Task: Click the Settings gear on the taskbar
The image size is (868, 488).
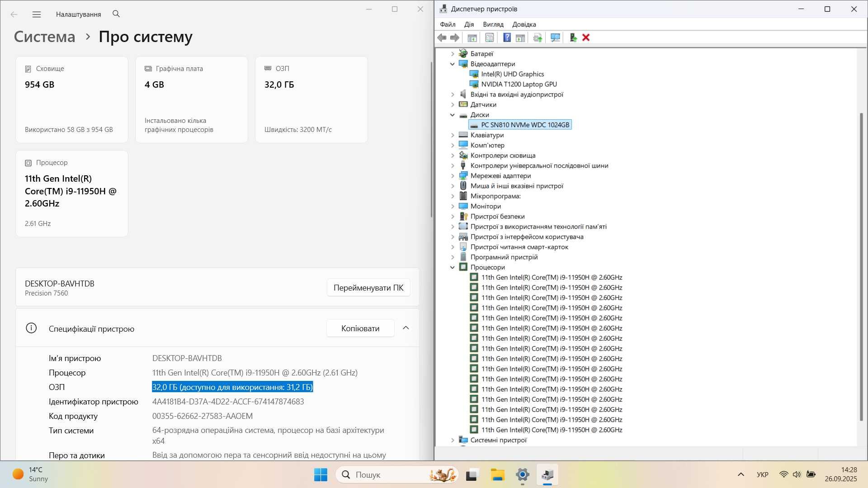Action: pos(523,474)
